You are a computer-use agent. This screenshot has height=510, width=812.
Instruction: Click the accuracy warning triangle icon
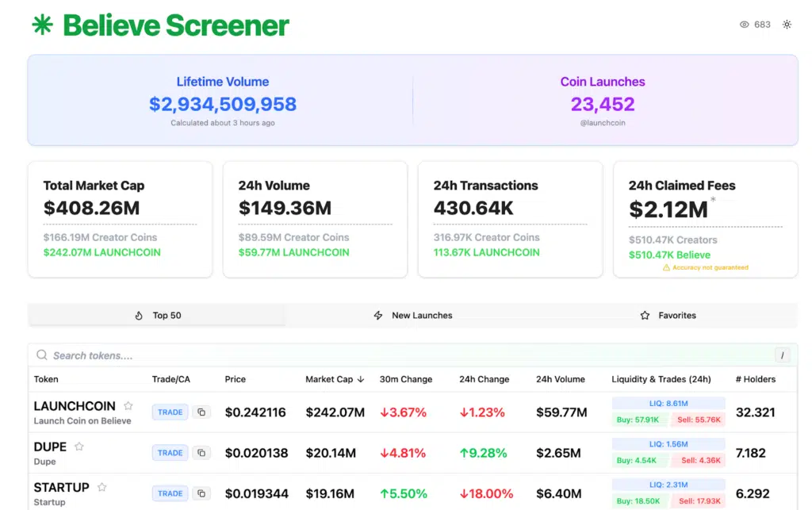[666, 267]
